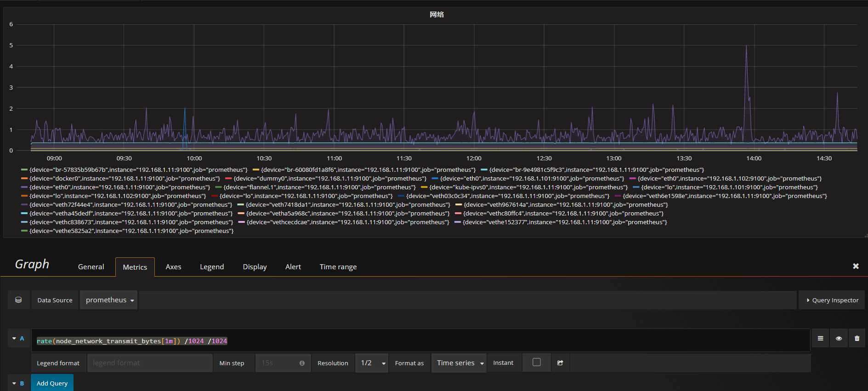The height and width of the screenshot is (391, 868).
Task: Click color swatch of br-57835b59b67b legend entry
Action: click(x=24, y=170)
